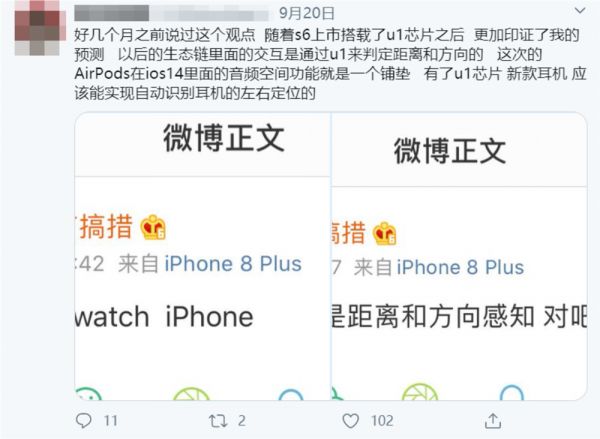Open the right attached screenshot image

tap(459, 256)
